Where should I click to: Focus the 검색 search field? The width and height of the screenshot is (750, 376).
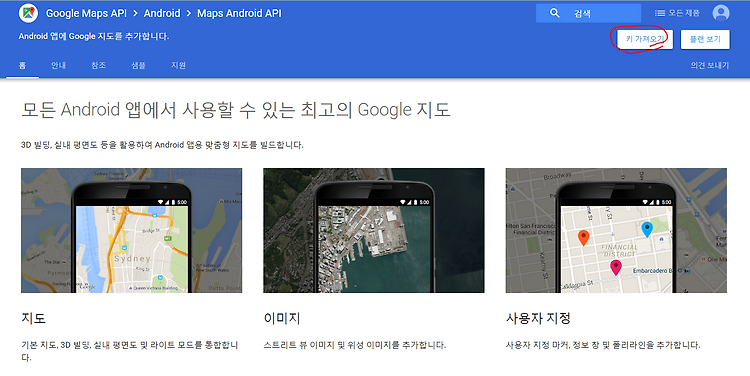pyautogui.click(x=588, y=13)
